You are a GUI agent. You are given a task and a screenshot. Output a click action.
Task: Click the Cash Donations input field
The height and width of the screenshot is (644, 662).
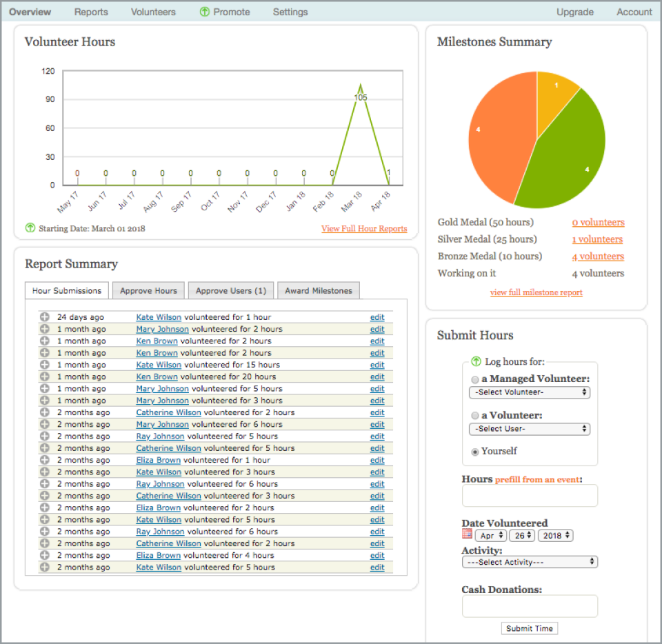(530, 607)
